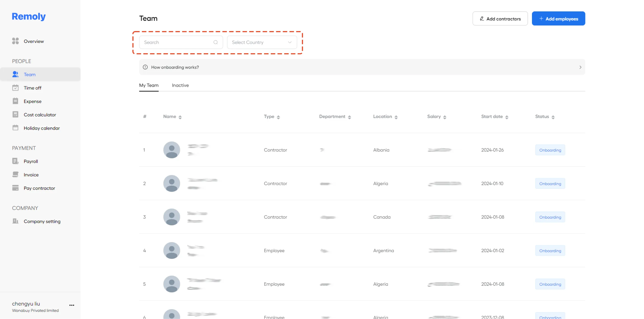The image size is (644, 319).
Task: Go to Time off page
Action: point(32,88)
